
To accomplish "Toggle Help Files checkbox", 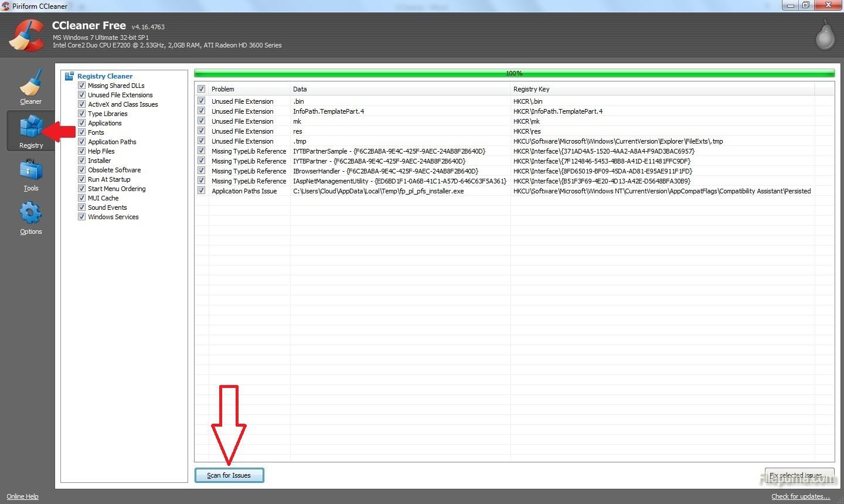I will click(82, 151).
